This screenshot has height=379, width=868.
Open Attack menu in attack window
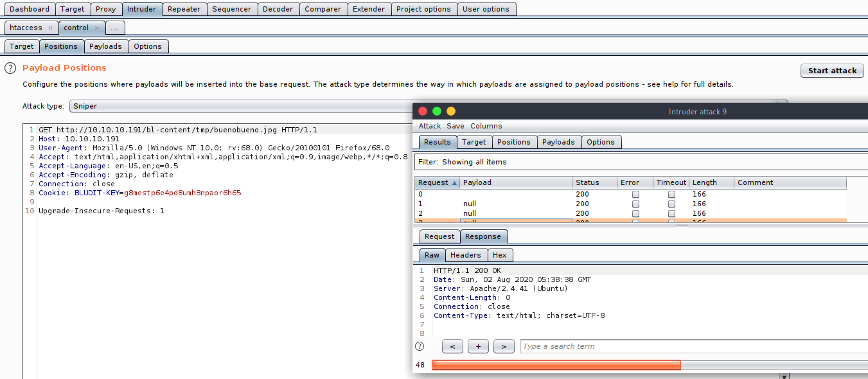coord(430,126)
